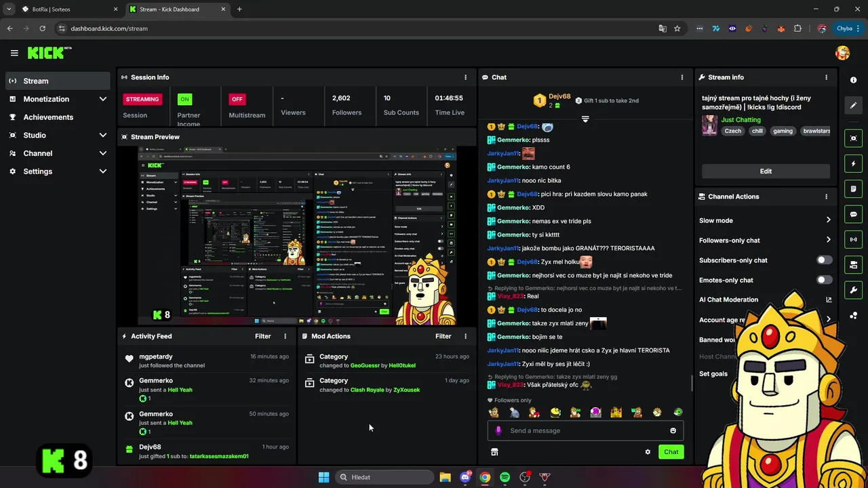
Task: Open the Windows Start menu
Action: [323, 477]
